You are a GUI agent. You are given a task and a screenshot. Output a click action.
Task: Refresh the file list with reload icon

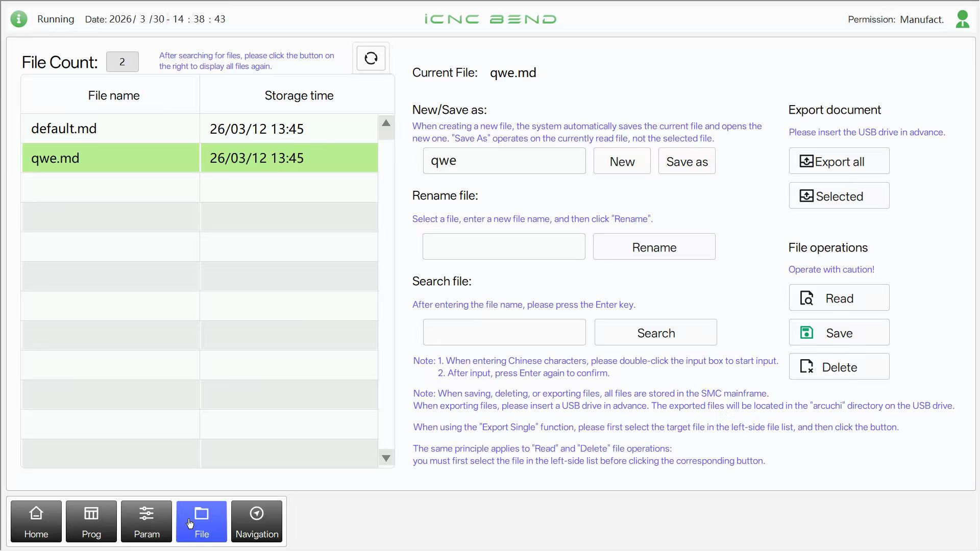point(371,58)
